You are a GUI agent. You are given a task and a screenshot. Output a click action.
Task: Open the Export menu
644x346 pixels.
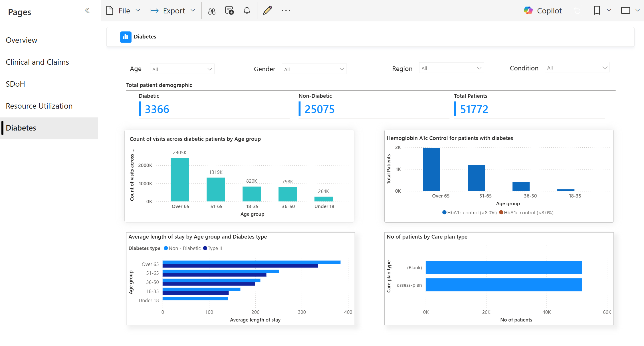(x=172, y=11)
